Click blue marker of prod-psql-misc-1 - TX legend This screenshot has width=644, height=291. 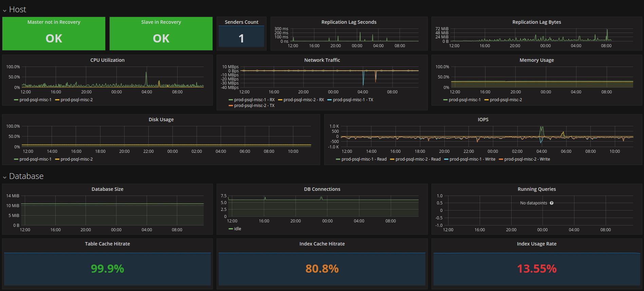coord(329,100)
